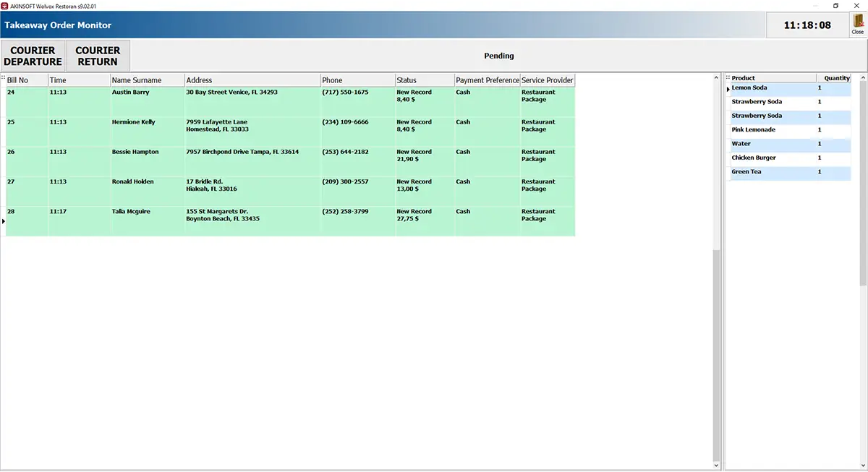Click the Name Surname column header
Screen dimensions: 868x472
(147, 80)
